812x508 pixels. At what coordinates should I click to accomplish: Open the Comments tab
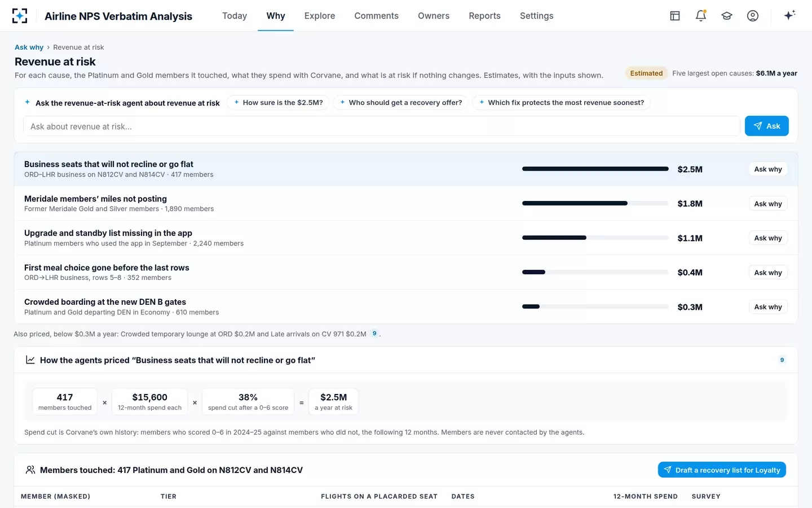pos(376,16)
